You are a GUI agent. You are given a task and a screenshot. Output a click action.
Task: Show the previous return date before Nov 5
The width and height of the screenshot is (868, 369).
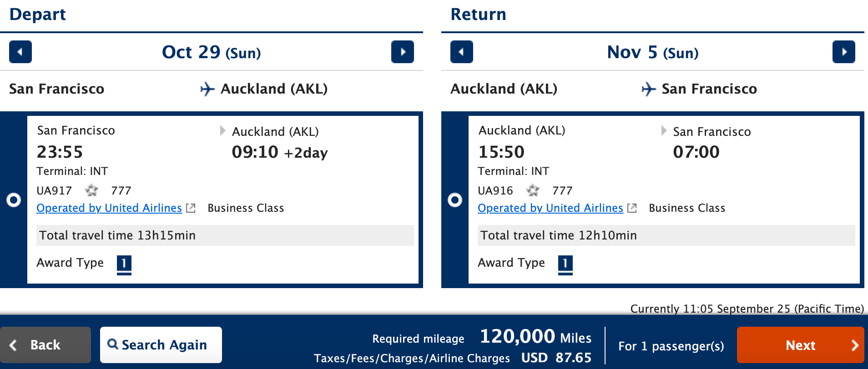461,52
